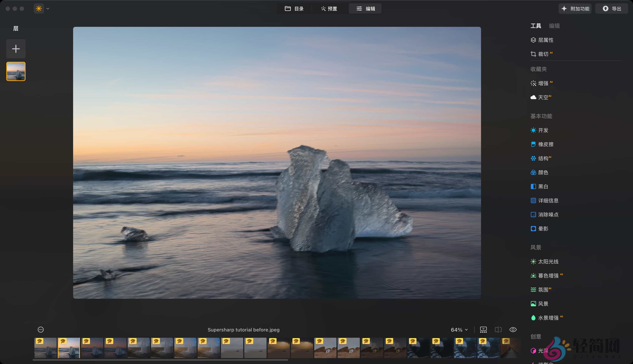This screenshot has width=633, height=364.
Task: Open the 橡皮擦 (Eraser) tool
Action: click(x=545, y=144)
